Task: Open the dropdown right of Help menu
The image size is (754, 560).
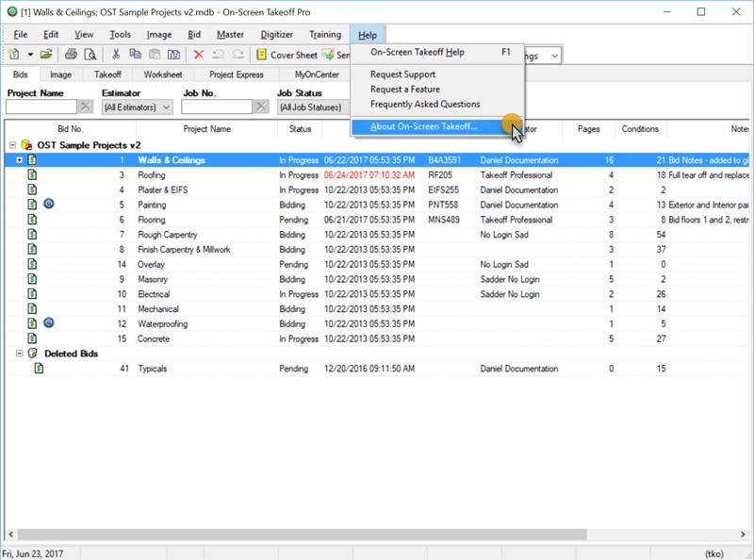Action: [x=554, y=56]
